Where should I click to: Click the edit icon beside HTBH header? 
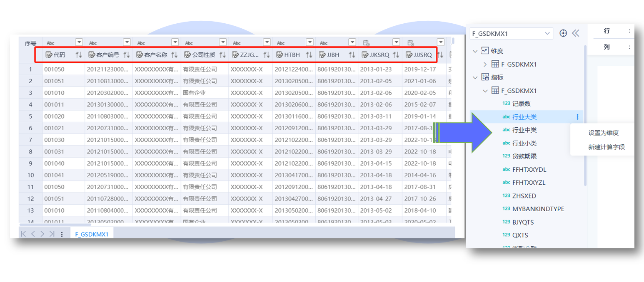click(279, 54)
